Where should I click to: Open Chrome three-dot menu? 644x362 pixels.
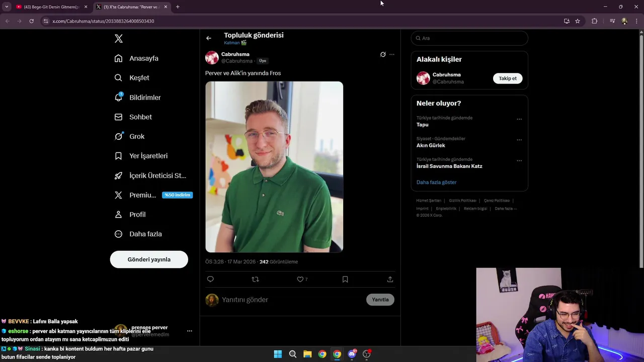tap(636, 21)
